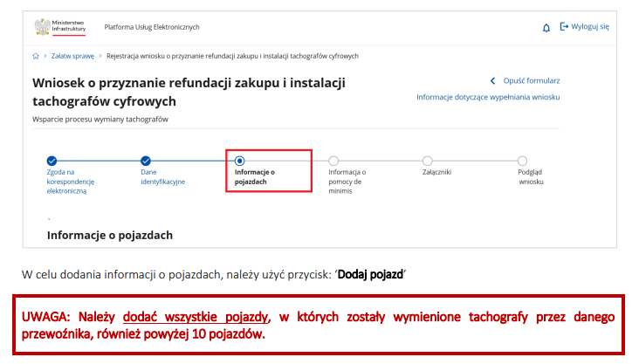Screen dimensions: 639x364
Task: Click the empty circle above Załączniki
Action: [427, 161]
